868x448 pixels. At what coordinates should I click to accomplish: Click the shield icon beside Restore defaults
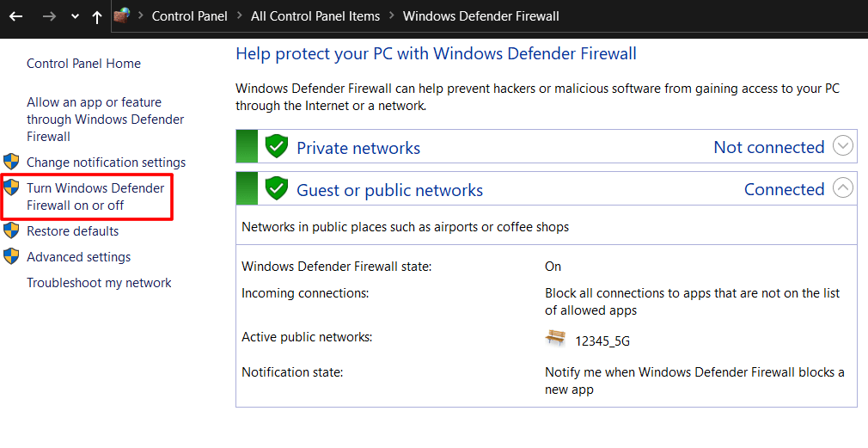click(x=11, y=230)
